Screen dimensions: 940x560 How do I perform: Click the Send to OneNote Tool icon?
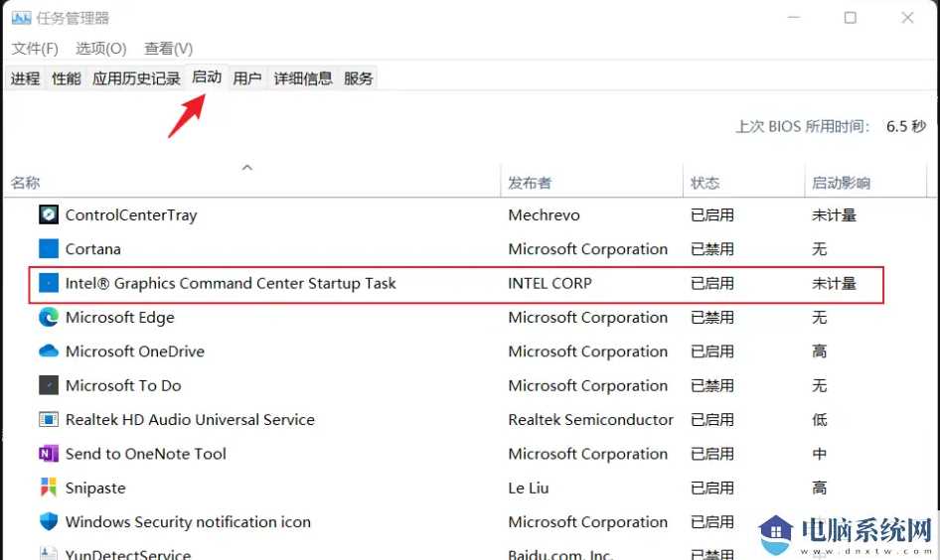[x=49, y=454]
